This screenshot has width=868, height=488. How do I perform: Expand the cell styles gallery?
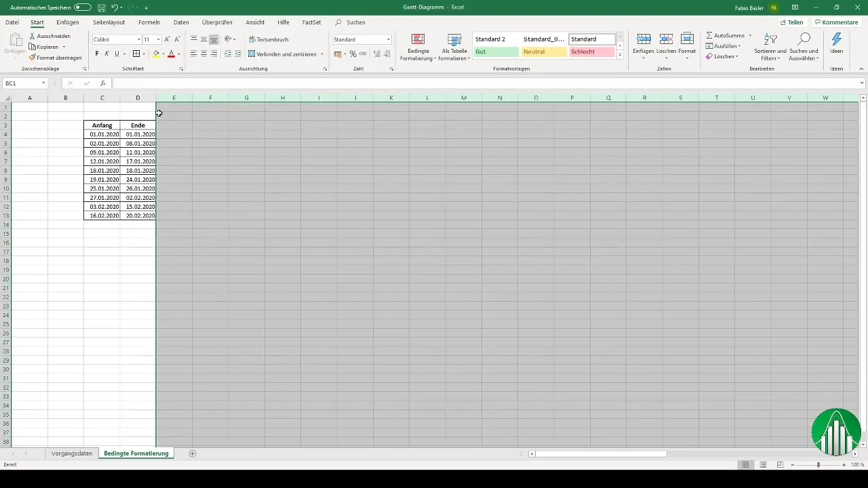[x=620, y=56]
